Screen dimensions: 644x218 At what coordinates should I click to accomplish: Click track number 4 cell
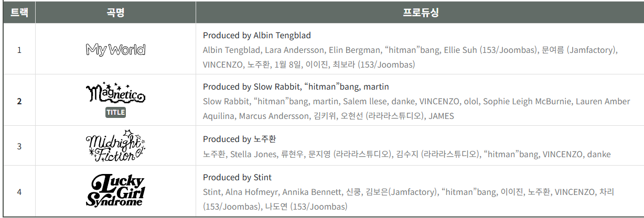19,191
